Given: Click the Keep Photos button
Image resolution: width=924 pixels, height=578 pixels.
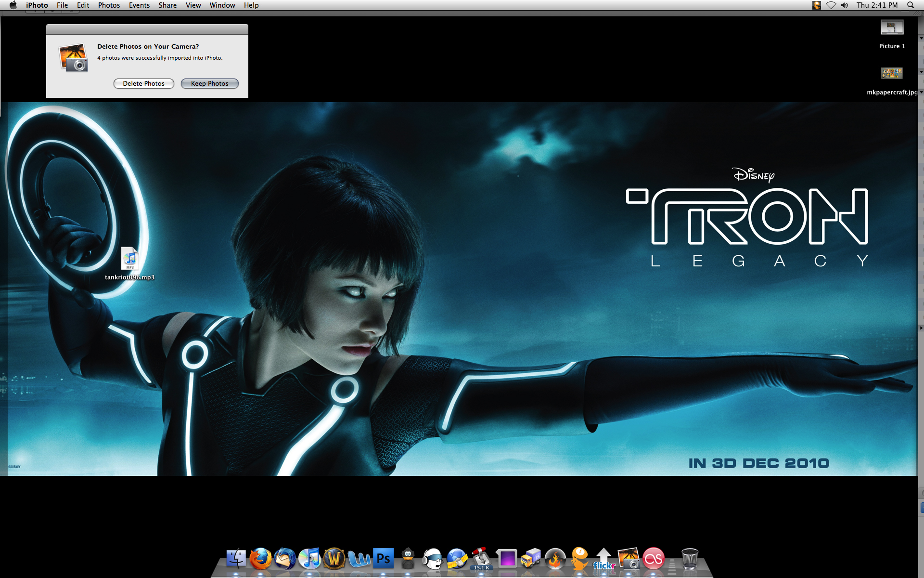Looking at the screenshot, I should click(x=209, y=83).
